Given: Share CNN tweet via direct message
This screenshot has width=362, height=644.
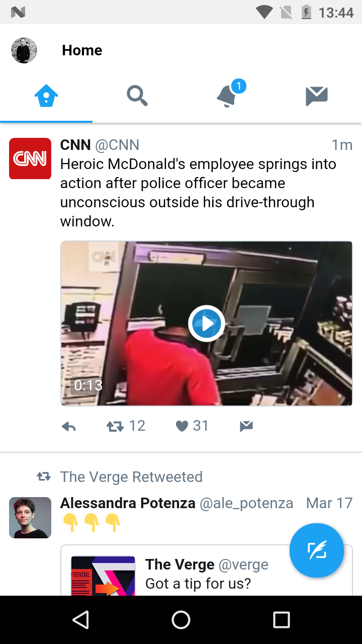Looking at the screenshot, I should pyautogui.click(x=246, y=427).
